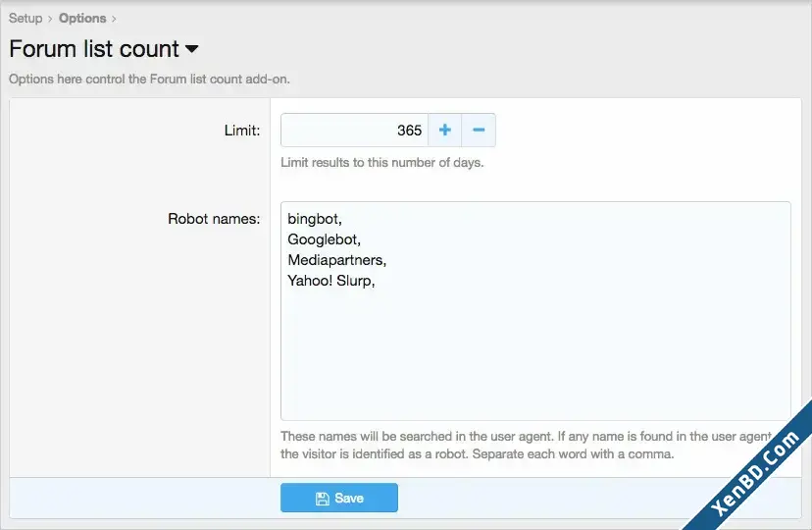Click the 'Googlebot,' line in Robot names
Image resolution: width=812 pixels, height=530 pixels.
click(325, 239)
